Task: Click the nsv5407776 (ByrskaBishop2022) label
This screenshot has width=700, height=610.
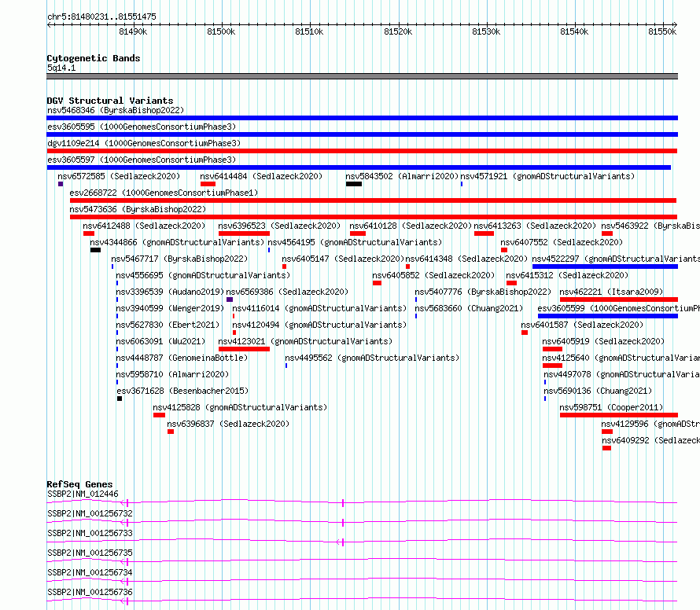Action: point(483,292)
